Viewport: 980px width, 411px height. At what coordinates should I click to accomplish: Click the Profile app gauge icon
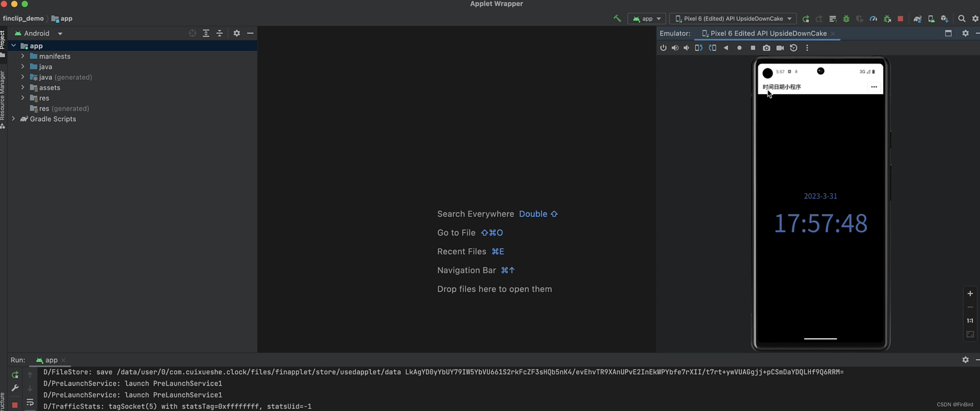pyautogui.click(x=873, y=19)
